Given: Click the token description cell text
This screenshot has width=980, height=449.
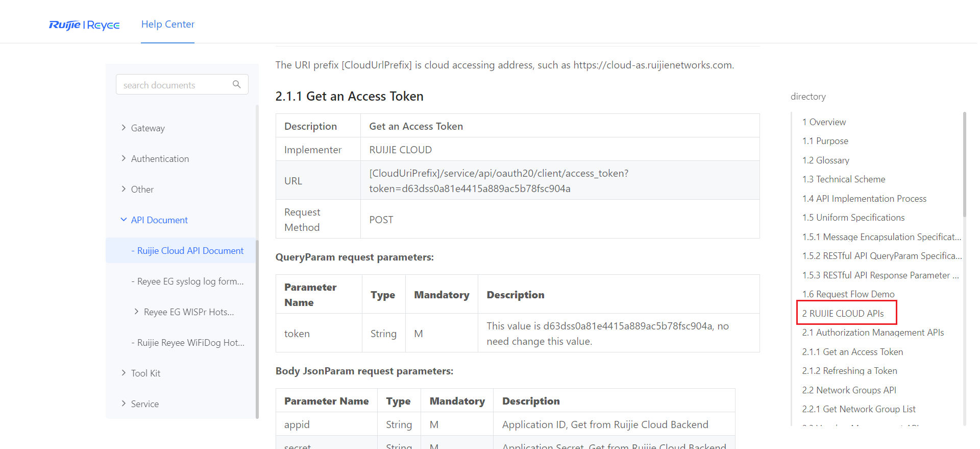Looking at the screenshot, I should pos(607,334).
